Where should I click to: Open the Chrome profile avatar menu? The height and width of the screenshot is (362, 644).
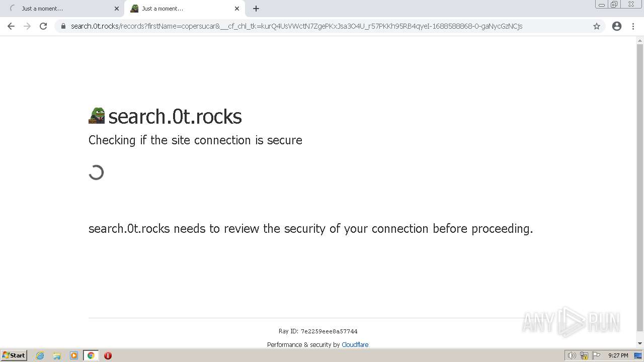(x=617, y=26)
